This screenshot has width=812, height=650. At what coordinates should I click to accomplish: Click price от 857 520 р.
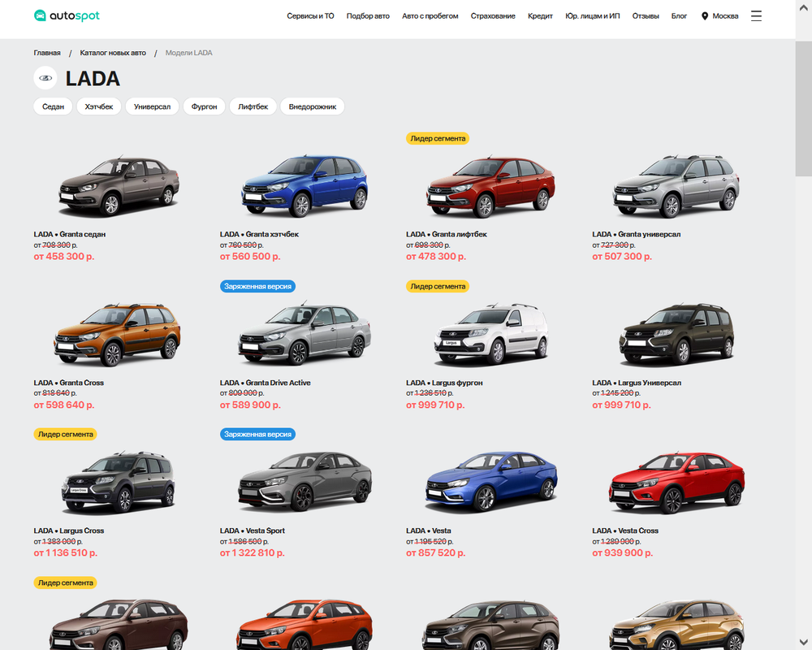(x=435, y=553)
